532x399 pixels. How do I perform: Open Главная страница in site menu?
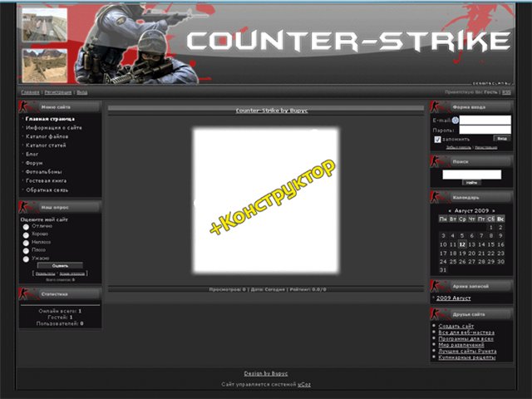tap(50, 119)
